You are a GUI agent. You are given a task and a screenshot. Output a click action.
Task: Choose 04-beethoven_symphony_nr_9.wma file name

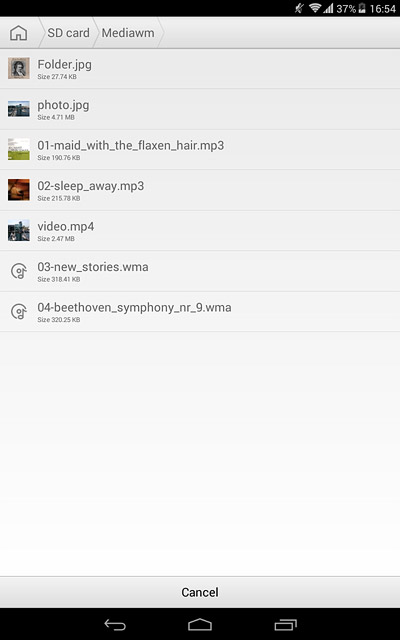coord(134,308)
